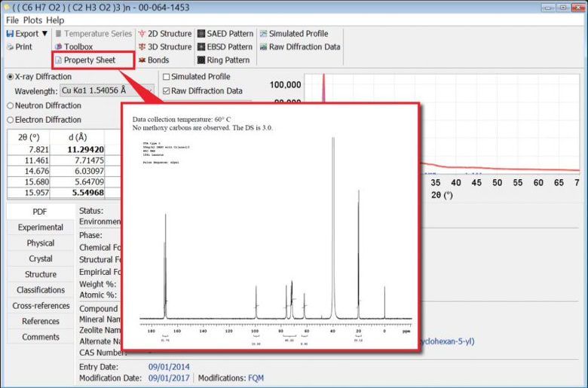Click the Print icon

coord(11,47)
